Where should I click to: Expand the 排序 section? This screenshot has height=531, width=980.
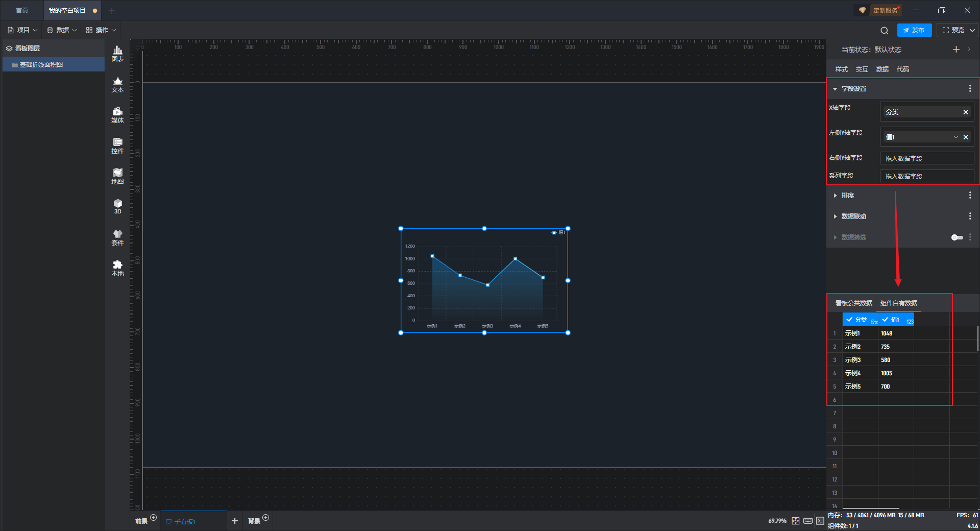(x=835, y=196)
